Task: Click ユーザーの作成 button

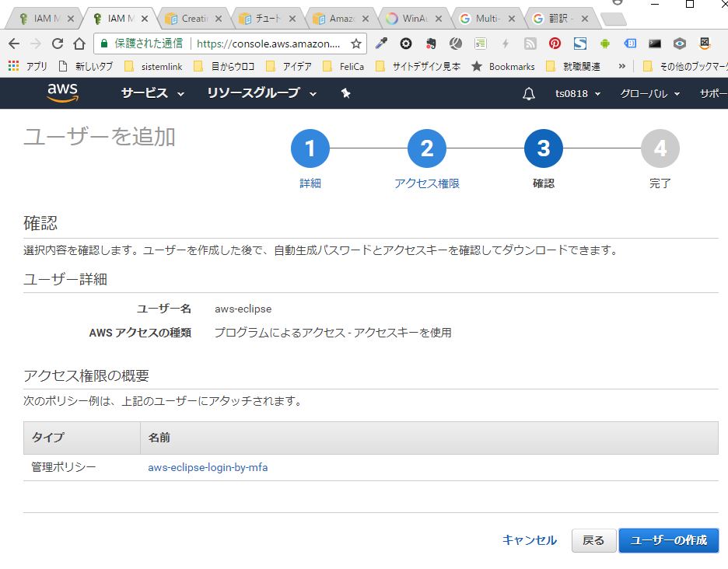Action: click(x=669, y=540)
